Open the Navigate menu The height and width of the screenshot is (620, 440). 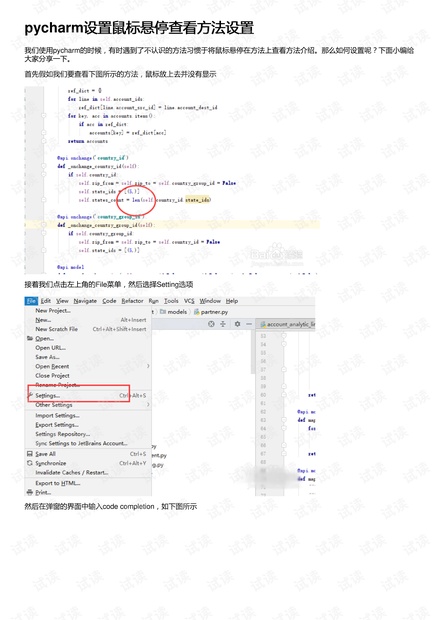pos(85,301)
